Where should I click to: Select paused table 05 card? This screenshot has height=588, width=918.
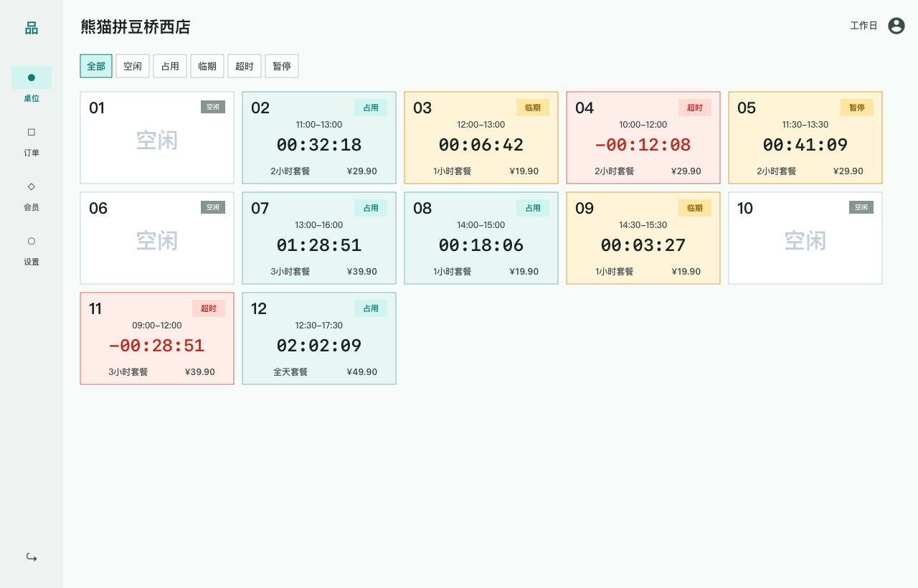coord(805,138)
